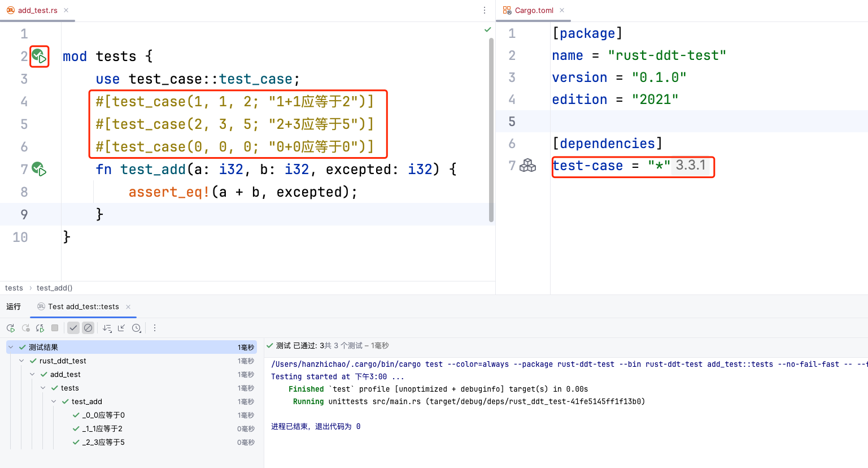Open editor tab bar more options menu
Image resolution: width=868 pixels, height=468 pixels.
pyautogui.click(x=485, y=10)
